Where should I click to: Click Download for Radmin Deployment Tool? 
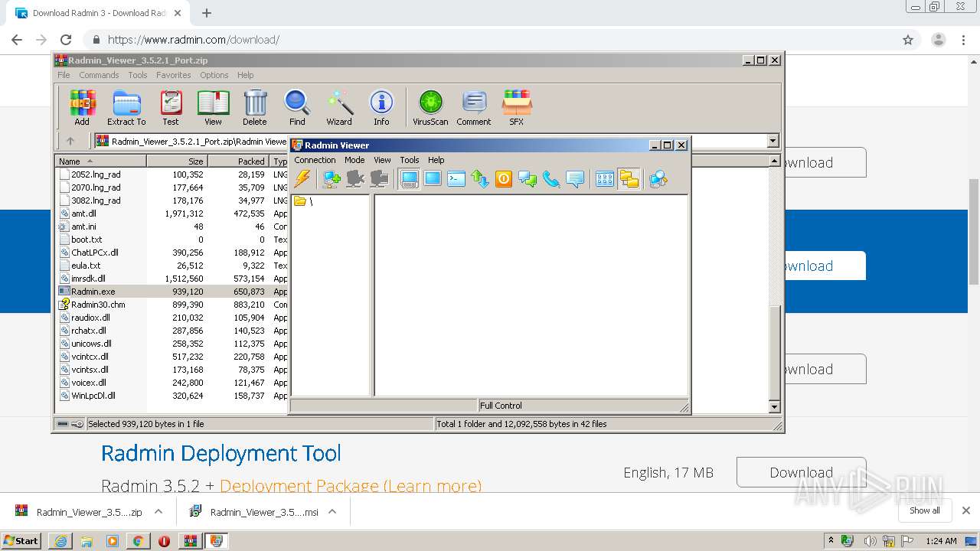801,472
